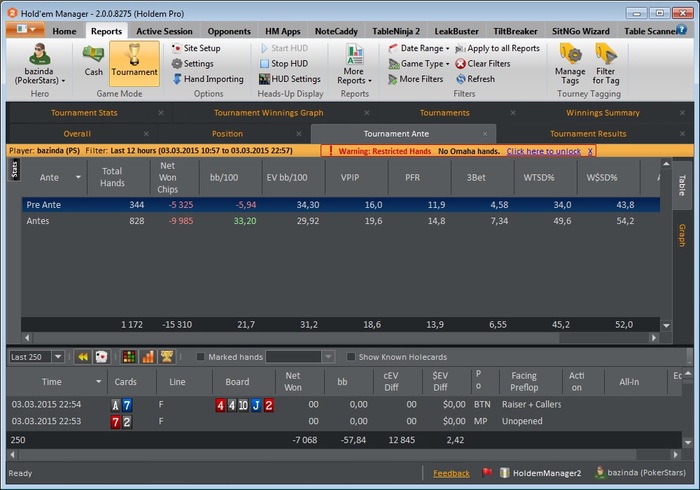Select the Tournament game mode trophy
This screenshot has width=700, height=490.
point(134,63)
